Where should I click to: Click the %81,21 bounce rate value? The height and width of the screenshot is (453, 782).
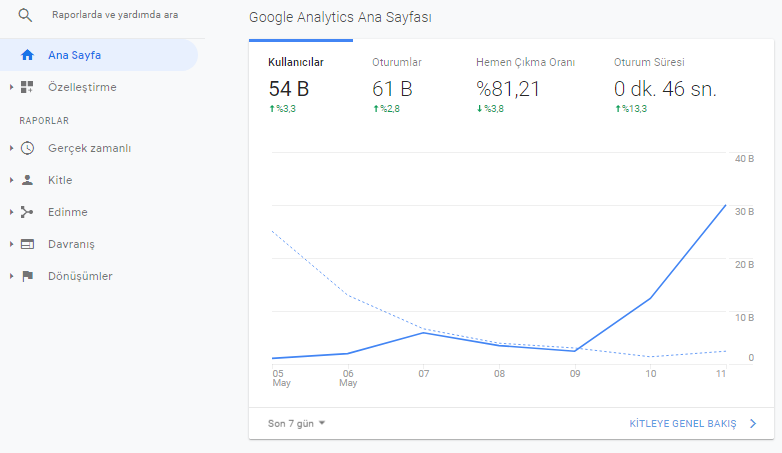tap(508, 89)
